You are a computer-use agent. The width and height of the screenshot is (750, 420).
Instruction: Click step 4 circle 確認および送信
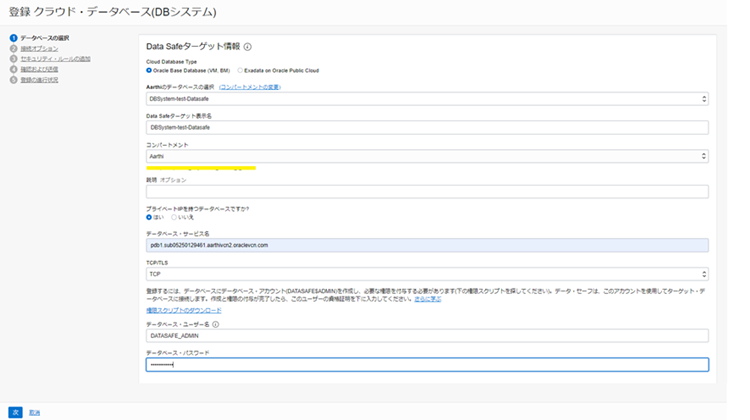coord(14,69)
